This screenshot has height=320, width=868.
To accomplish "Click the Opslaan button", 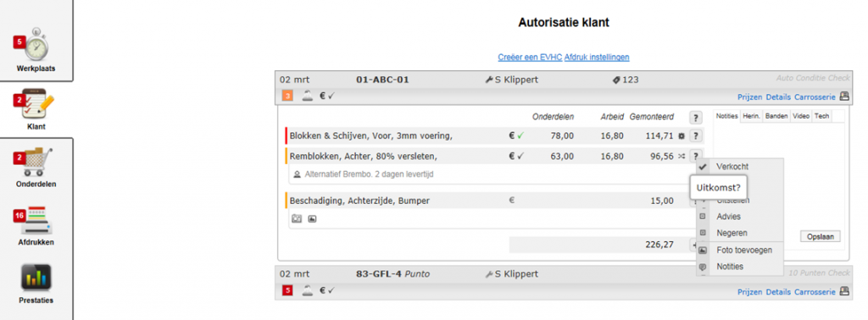I will pyautogui.click(x=821, y=236).
